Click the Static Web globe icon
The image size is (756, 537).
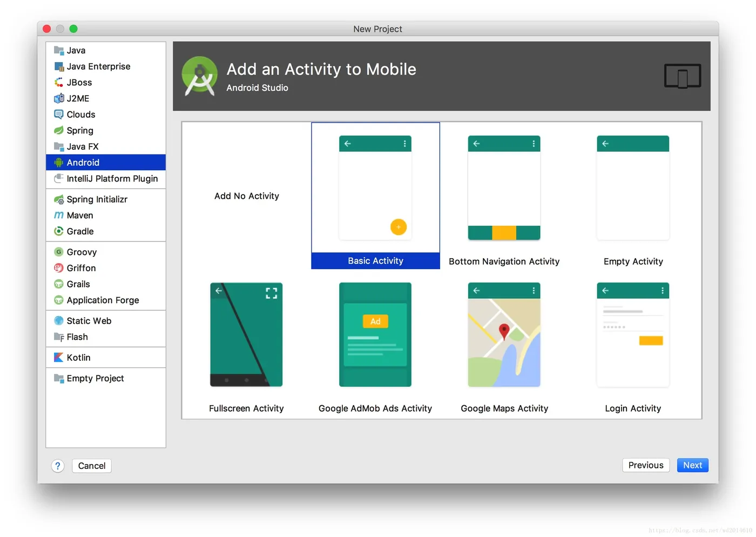click(59, 321)
